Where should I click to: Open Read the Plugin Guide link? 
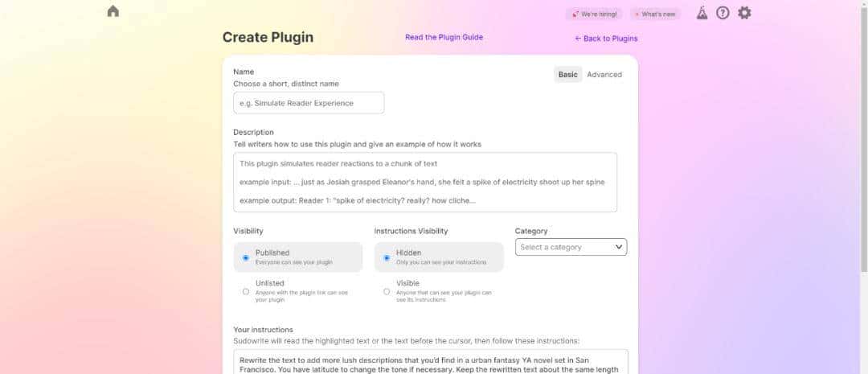coord(444,37)
